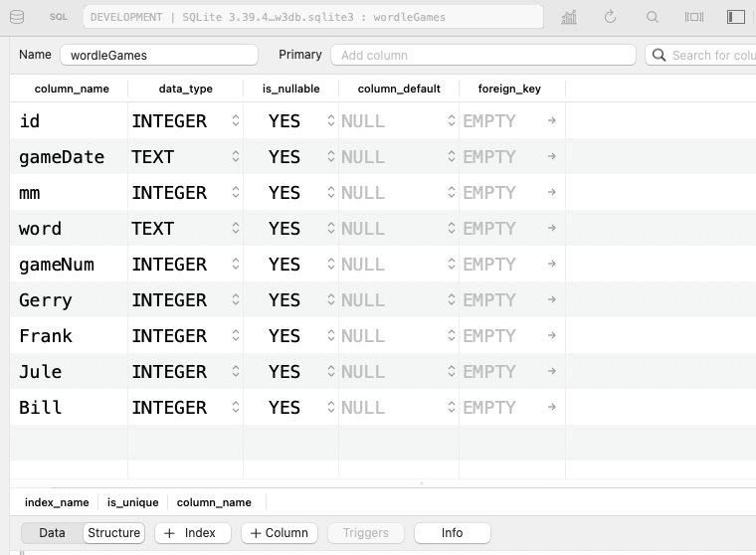Click the magnifier search icon in toolbar

(653, 17)
